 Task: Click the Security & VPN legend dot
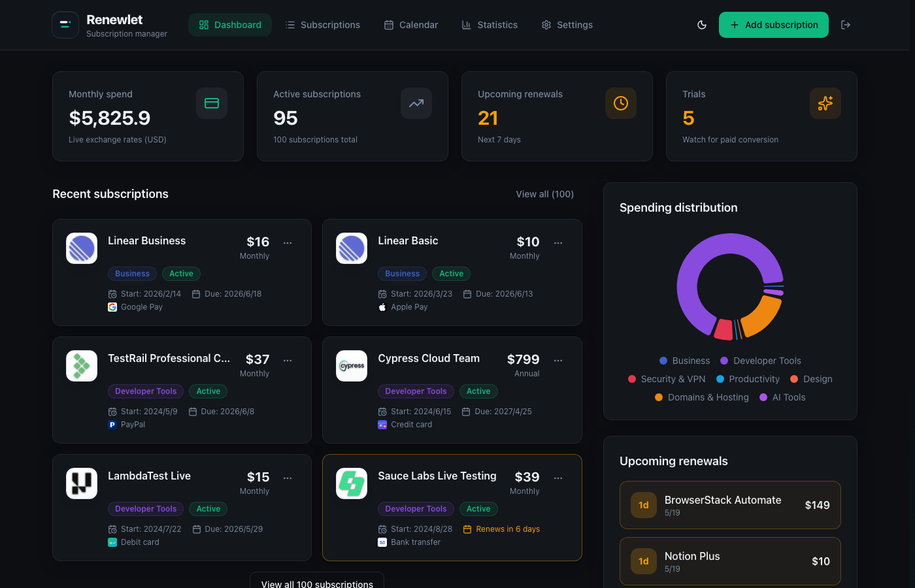pyautogui.click(x=632, y=379)
